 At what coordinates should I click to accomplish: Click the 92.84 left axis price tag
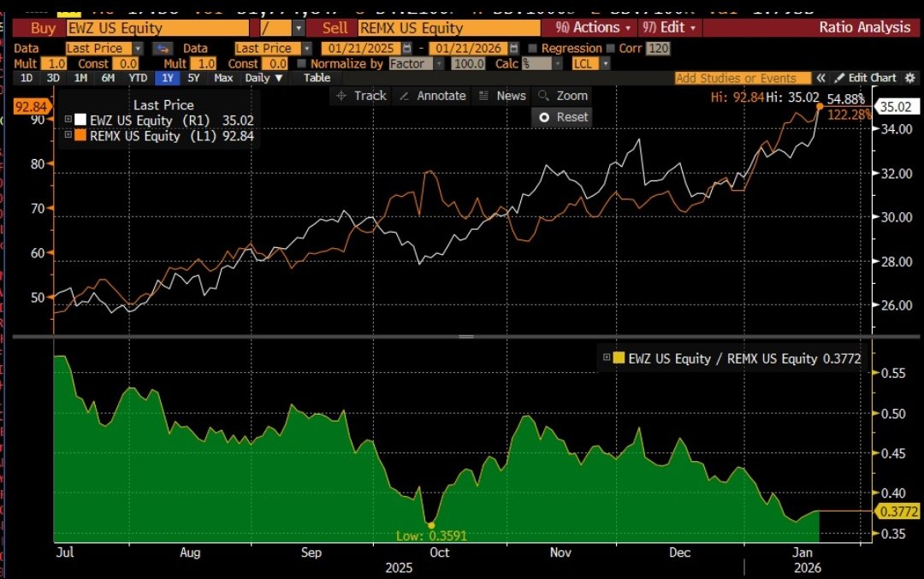pyautogui.click(x=32, y=107)
